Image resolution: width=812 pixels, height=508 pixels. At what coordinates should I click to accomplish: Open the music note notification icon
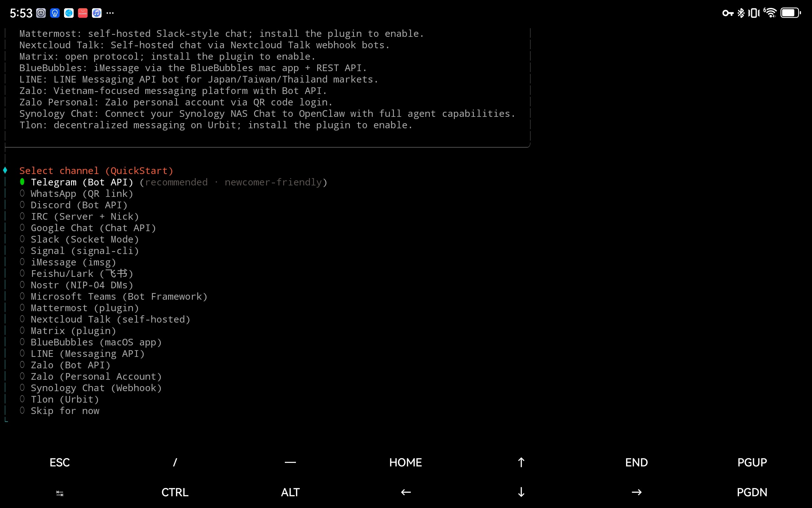(97, 13)
